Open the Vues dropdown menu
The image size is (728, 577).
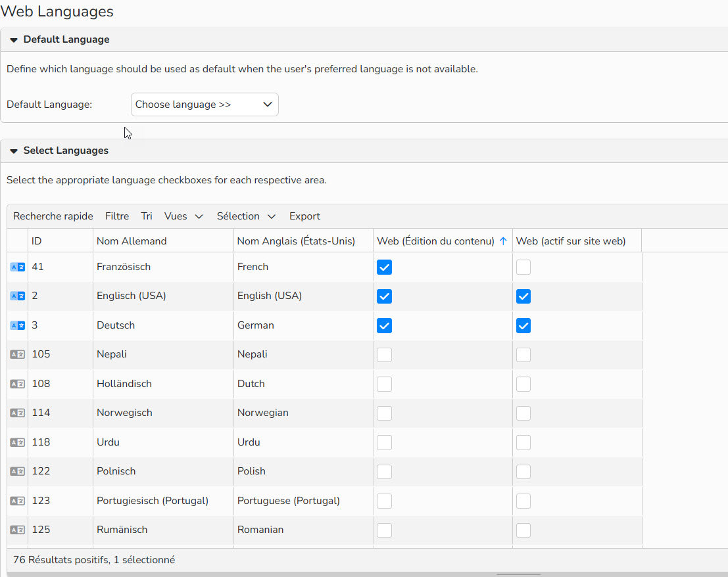point(183,216)
